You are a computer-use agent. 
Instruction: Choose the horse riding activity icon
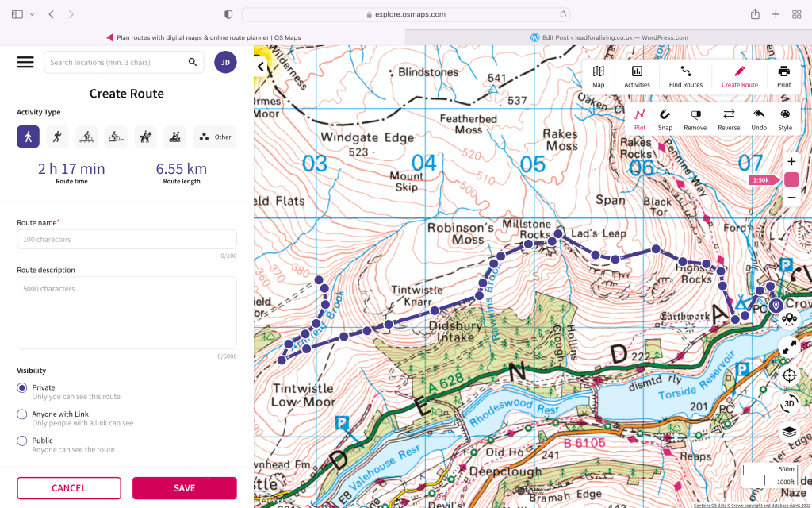pos(145,137)
